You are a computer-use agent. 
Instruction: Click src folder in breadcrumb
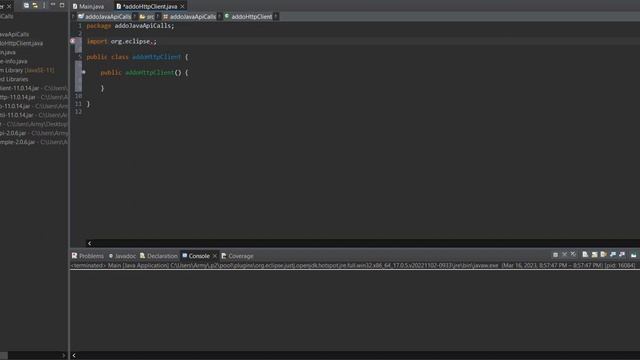point(147,17)
